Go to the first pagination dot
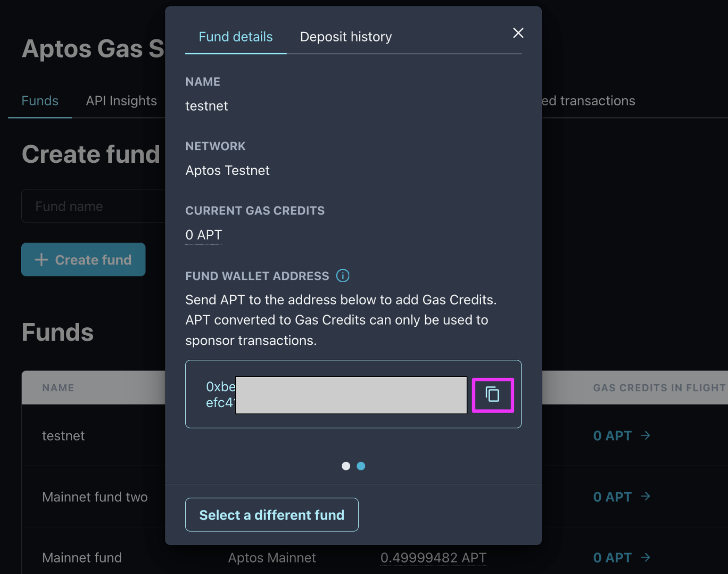 (346, 466)
